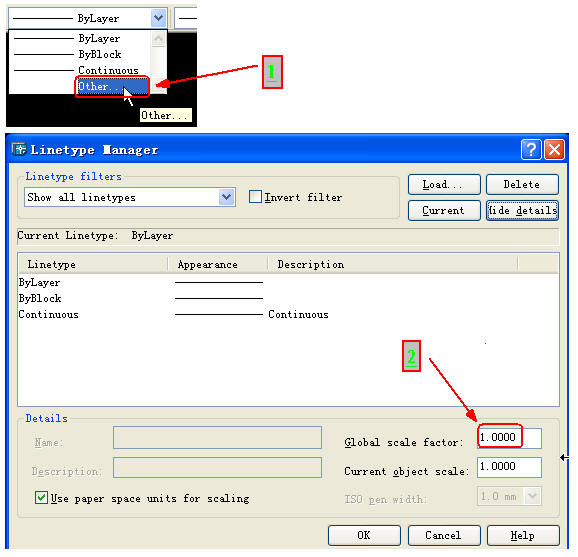The height and width of the screenshot is (557, 578).
Task: Select Continuous in the linetype list
Action: (x=80, y=70)
